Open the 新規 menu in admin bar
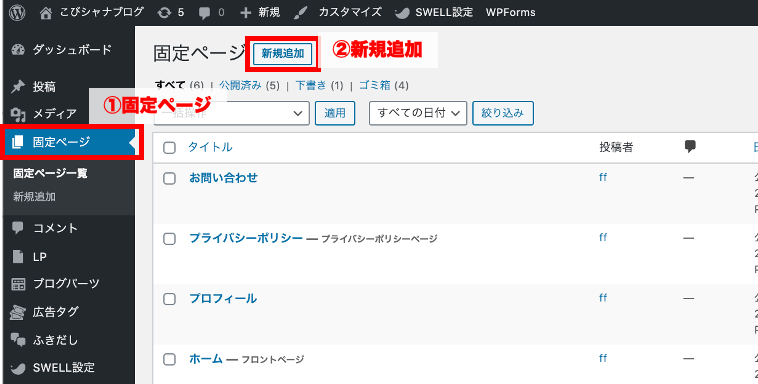The width and height of the screenshot is (758, 384). click(269, 13)
